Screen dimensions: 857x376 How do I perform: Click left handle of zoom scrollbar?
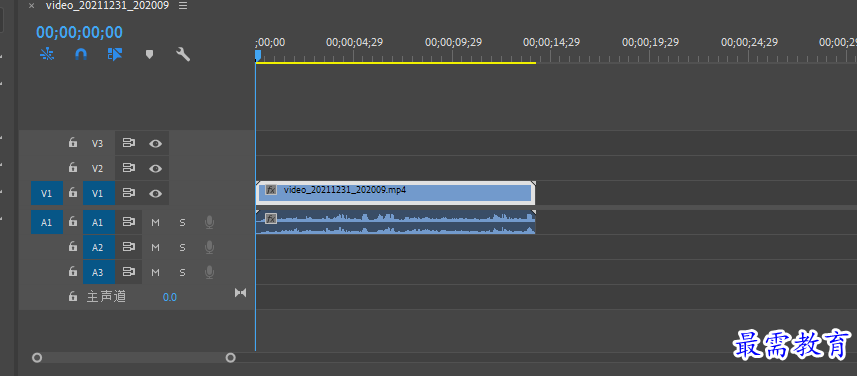point(37,358)
